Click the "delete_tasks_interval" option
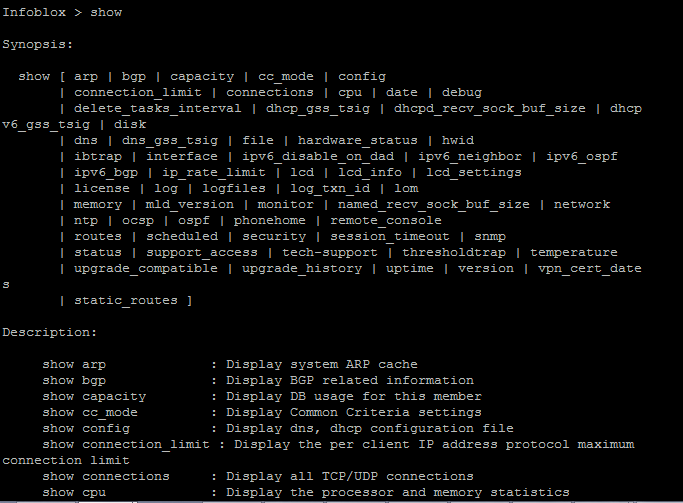Image resolution: width=683 pixels, height=503 pixels. point(158,108)
